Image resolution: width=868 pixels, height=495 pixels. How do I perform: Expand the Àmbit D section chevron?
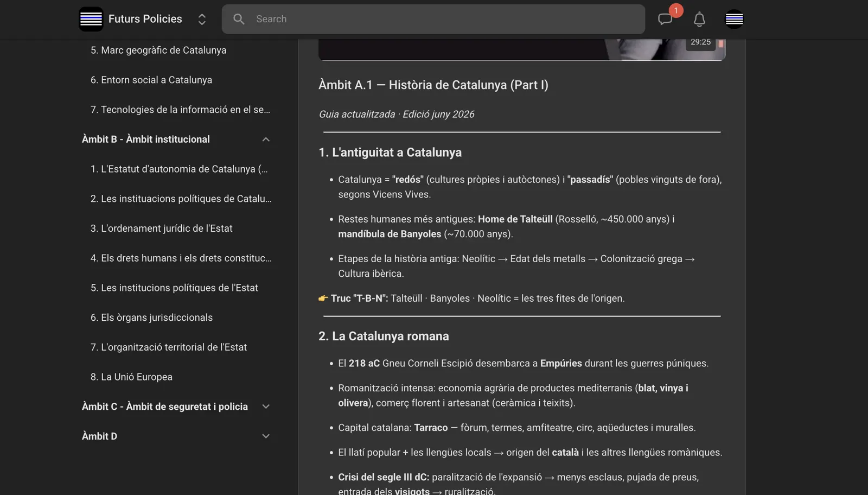click(x=266, y=436)
